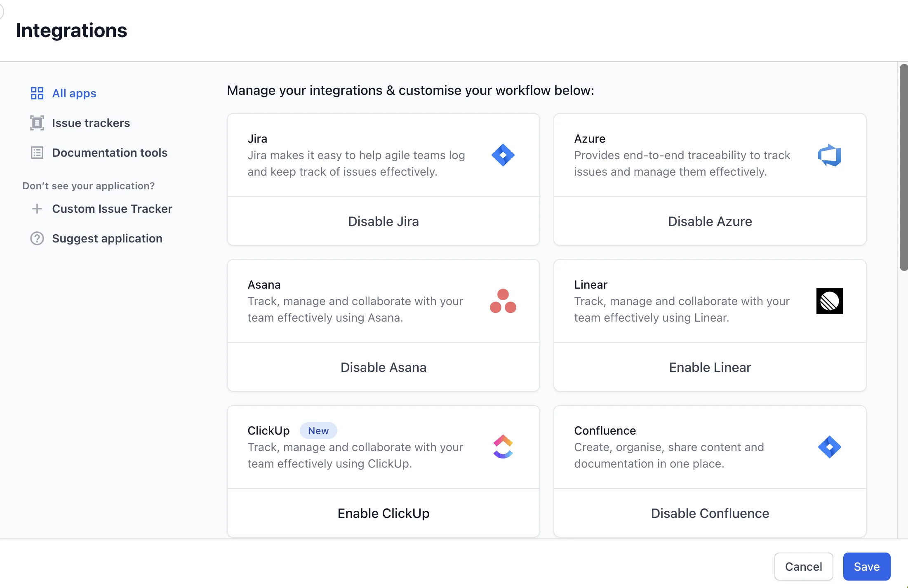Click the Integrations page heading

[x=71, y=31]
